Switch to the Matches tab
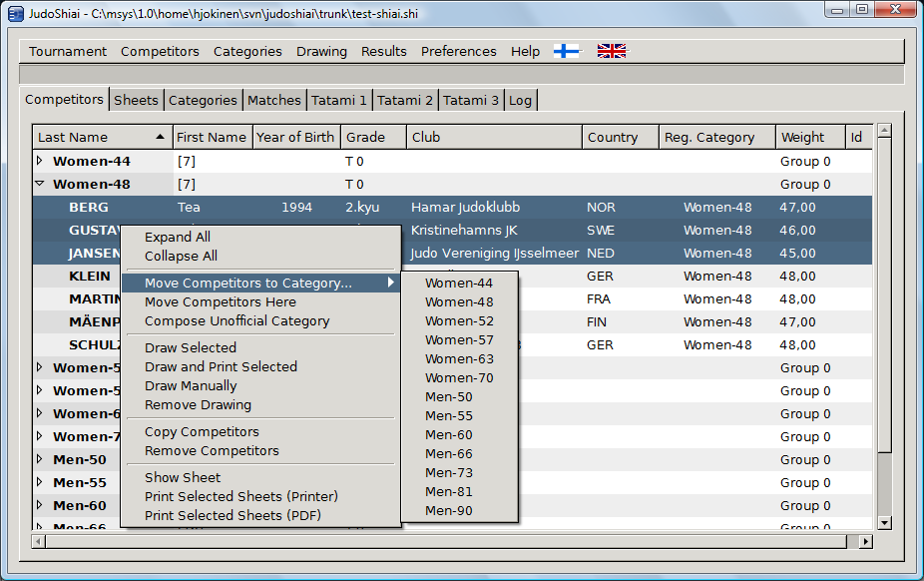924x581 pixels. 273,100
